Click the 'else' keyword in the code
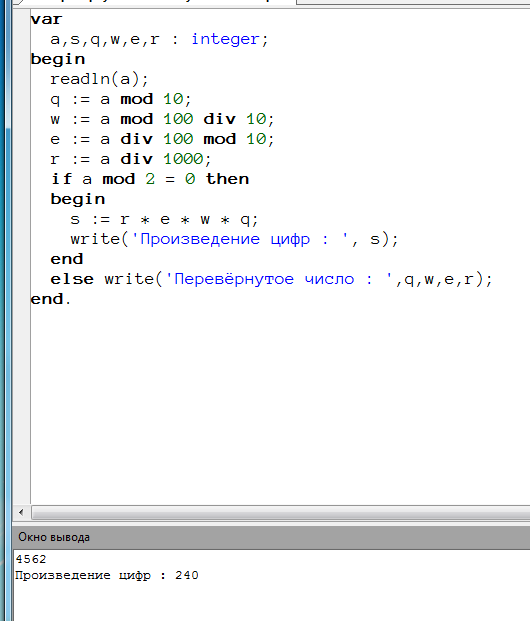 [x=72, y=279]
